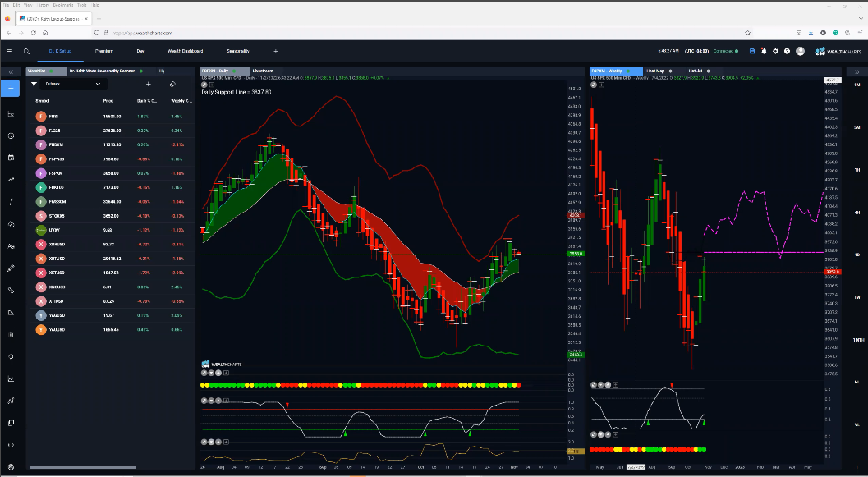Screen dimensions: 868x477
Task: Click the browser address bar
Action: tap(420, 33)
